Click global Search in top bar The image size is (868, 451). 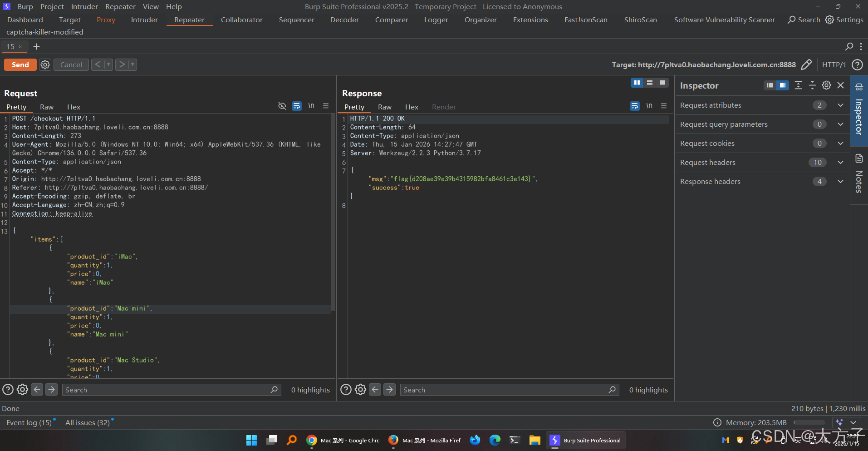point(804,20)
